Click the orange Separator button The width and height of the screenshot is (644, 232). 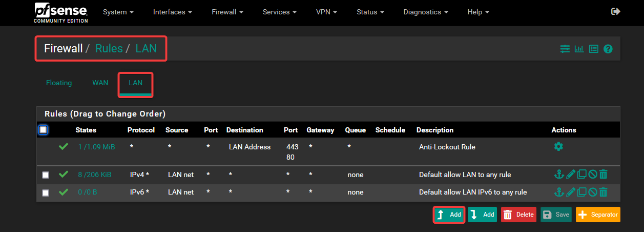click(598, 215)
